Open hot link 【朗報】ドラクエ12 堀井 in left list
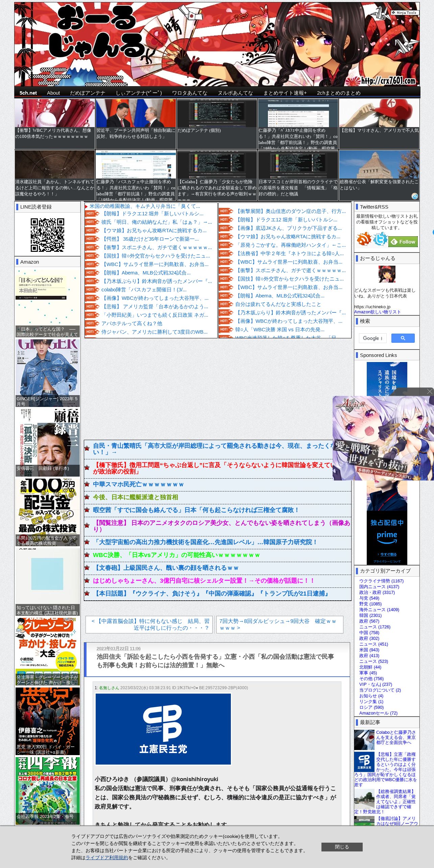This screenshot has width=434, height=868. click(152, 214)
